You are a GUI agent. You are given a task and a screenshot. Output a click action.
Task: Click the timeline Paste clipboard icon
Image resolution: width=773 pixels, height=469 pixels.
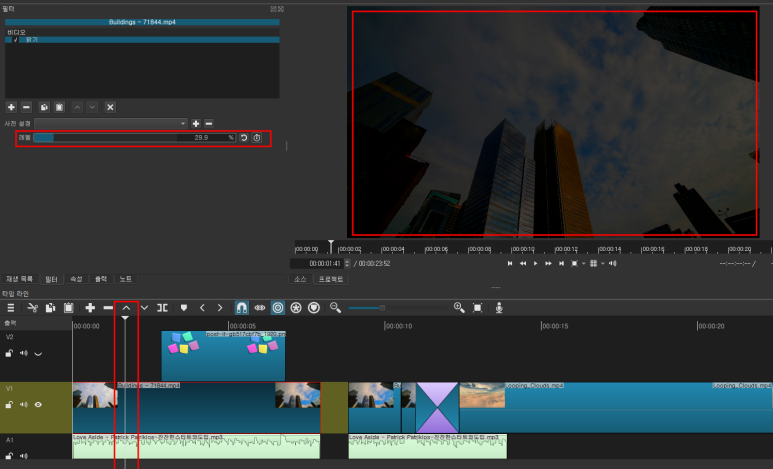pyautogui.click(x=69, y=308)
